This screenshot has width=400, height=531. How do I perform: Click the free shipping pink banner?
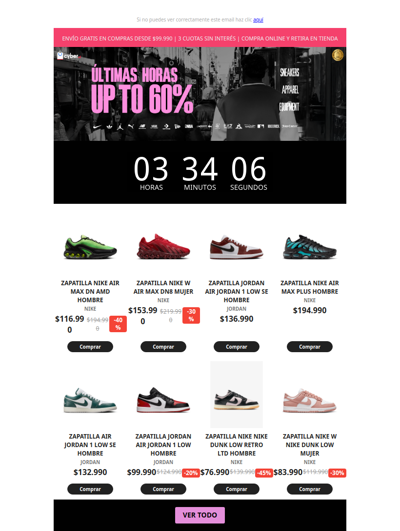pos(200,38)
